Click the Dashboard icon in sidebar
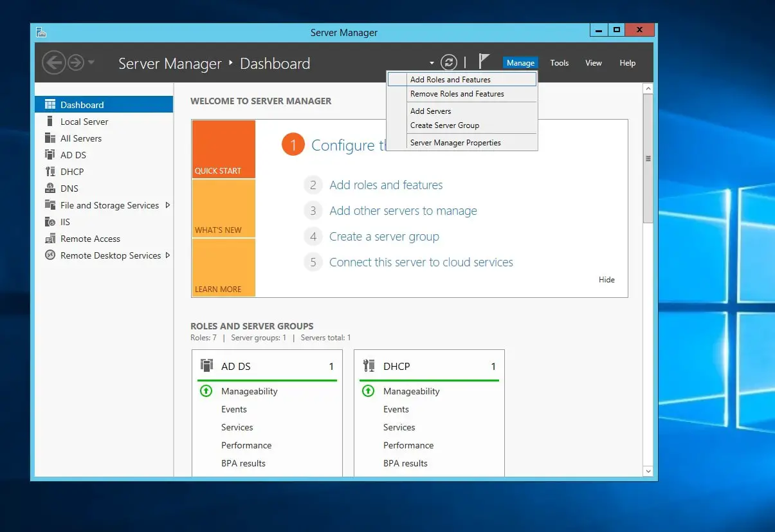 coord(50,104)
